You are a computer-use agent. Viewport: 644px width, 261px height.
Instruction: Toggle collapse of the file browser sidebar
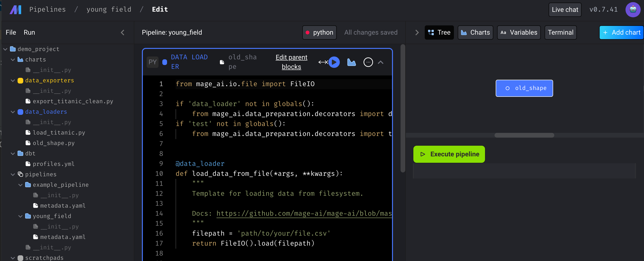point(122,33)
